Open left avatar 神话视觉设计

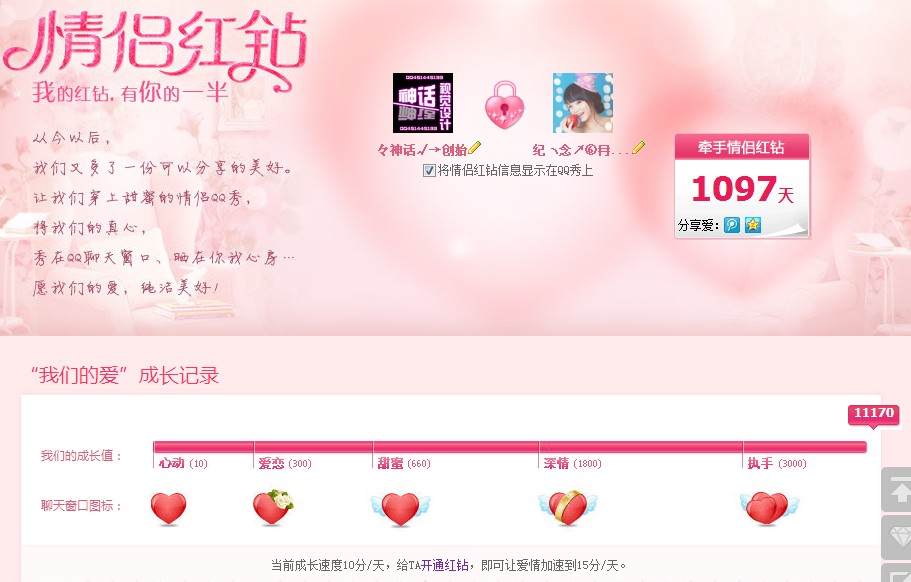[423, 103]
